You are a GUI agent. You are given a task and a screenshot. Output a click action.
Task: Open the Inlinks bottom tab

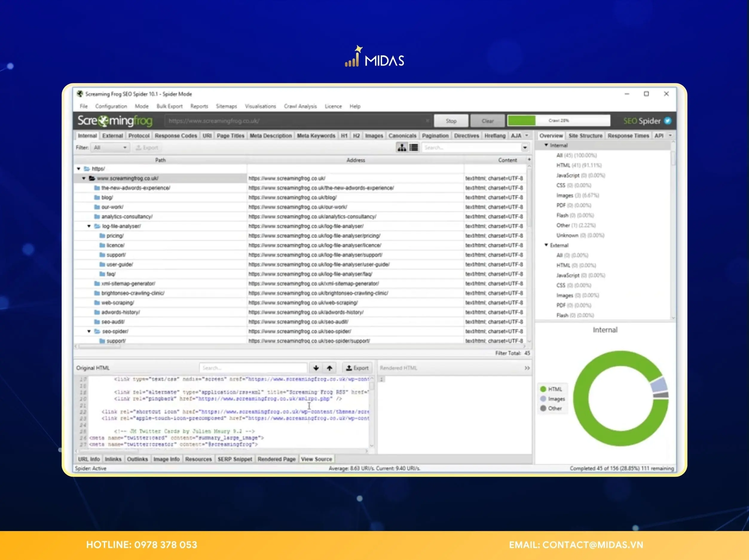pos(113,459)
